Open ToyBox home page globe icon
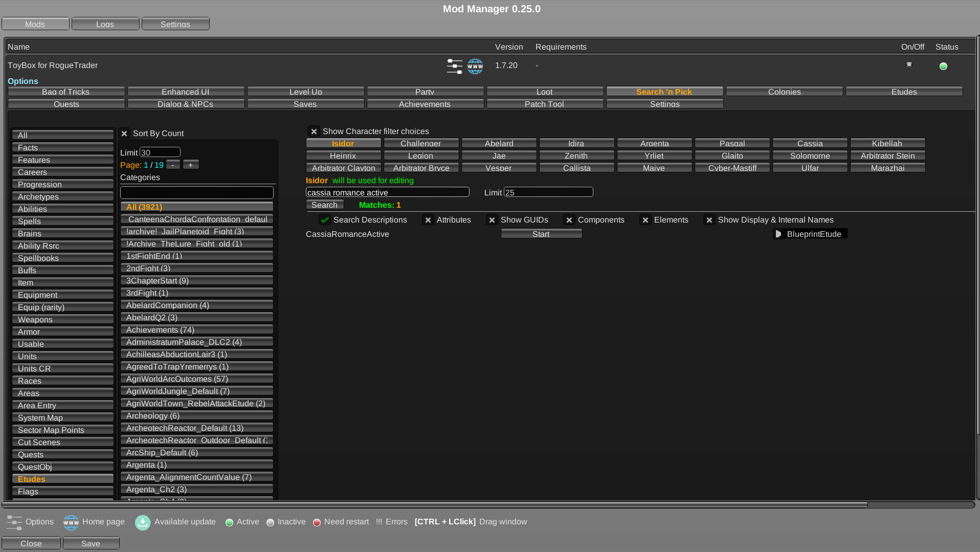The image size is (980, 552). coord(475,66)
